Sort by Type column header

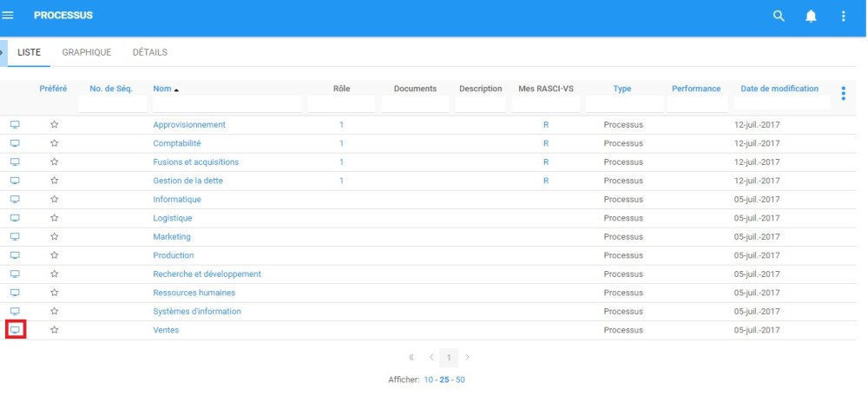click(622, 89)
